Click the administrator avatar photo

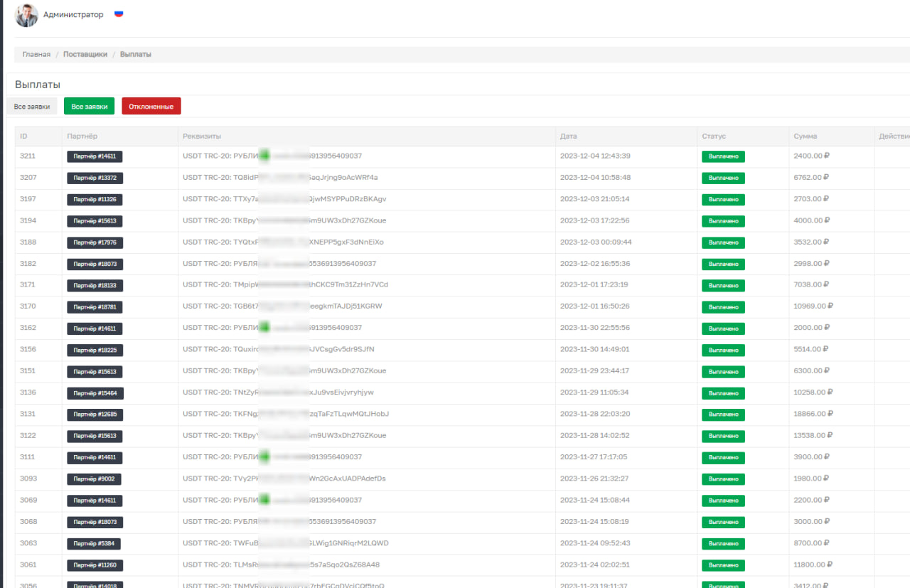[26, 15]
